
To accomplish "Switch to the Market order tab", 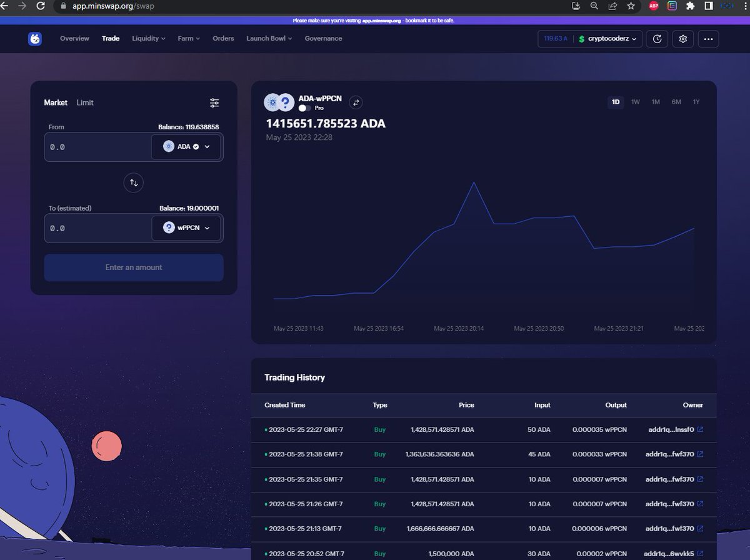I will [56, 102].
